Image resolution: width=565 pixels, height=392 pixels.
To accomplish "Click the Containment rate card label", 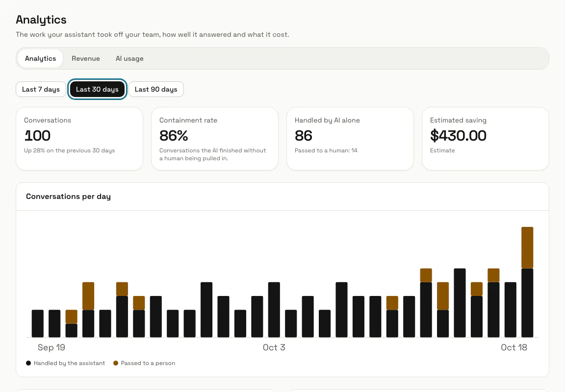I will 188,120.
